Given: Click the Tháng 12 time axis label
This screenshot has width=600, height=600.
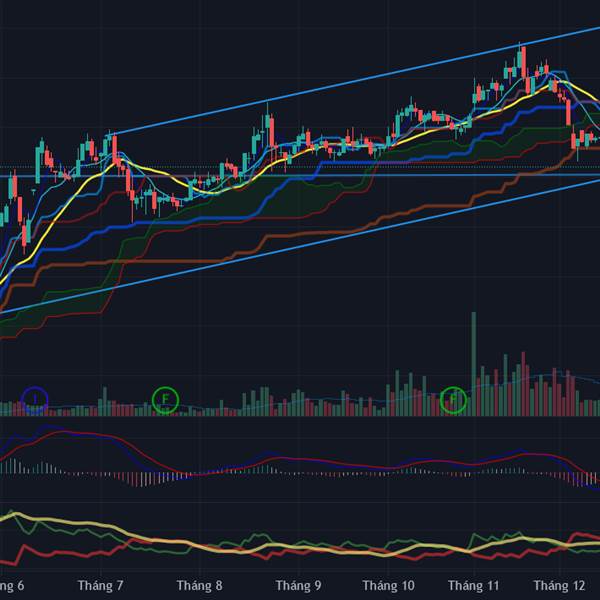Looking at the screenshot, I should click(x=559, y=585).
